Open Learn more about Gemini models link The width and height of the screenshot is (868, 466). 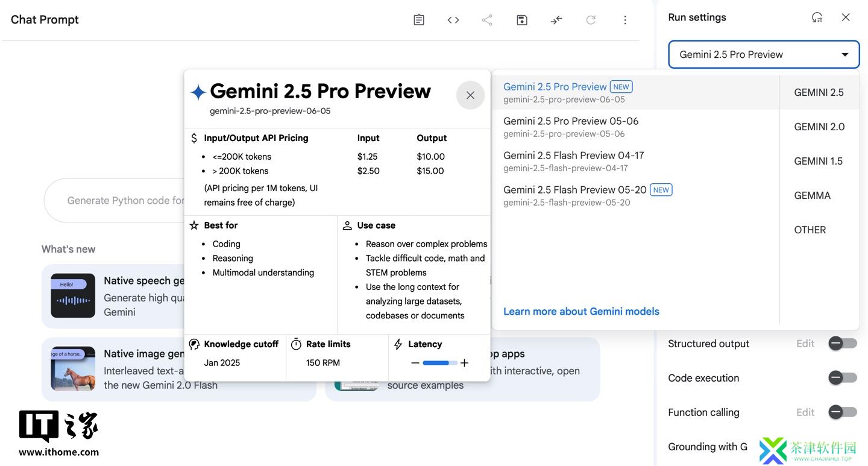pyautogui.click(x=581, y=311)
